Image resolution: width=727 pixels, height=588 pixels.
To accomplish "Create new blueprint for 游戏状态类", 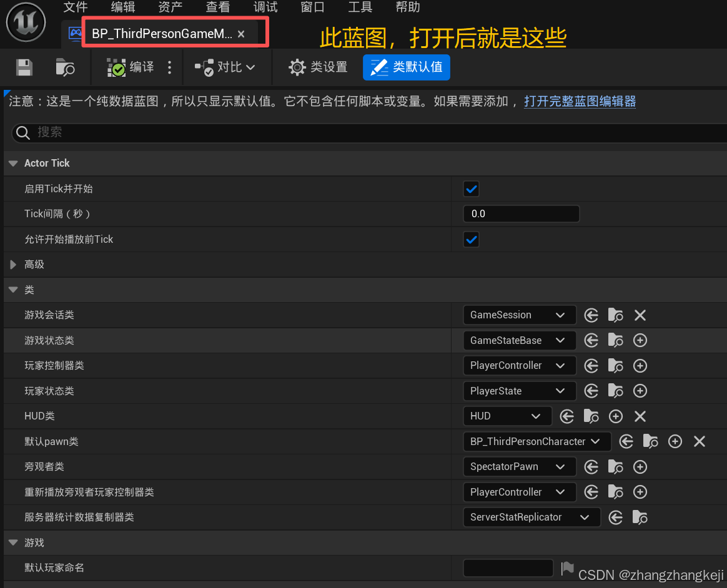I will tap(640, 341).
